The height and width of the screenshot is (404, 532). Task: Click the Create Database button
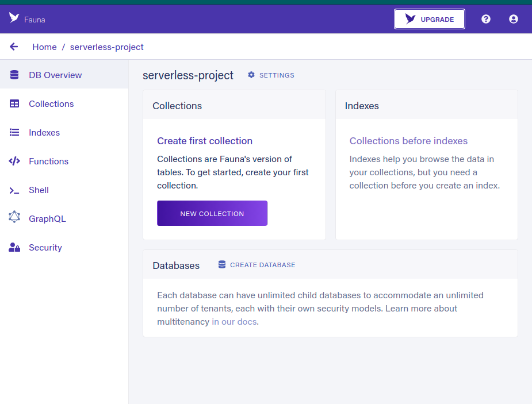(257, 265)
